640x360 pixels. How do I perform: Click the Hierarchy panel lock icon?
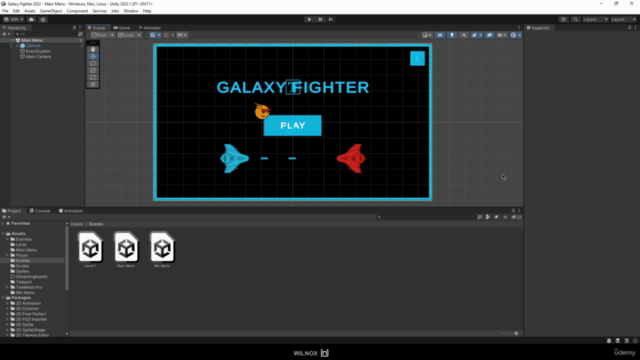[74, 28]
